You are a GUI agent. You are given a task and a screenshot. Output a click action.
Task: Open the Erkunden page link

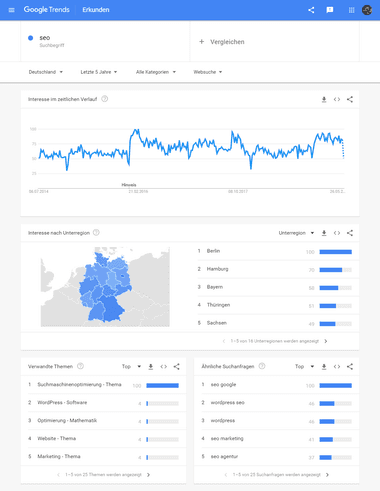(96, 10)
